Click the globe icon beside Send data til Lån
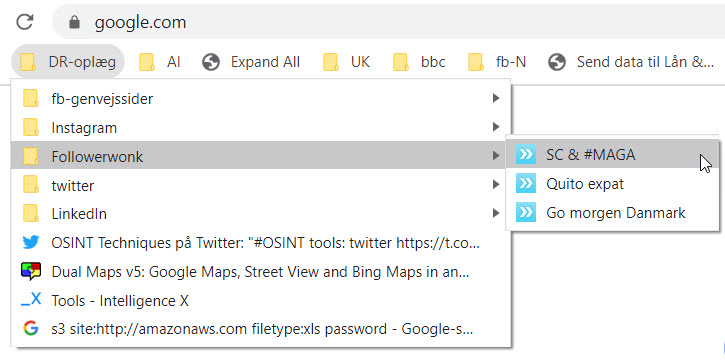Screen dimensions: 725x361 click(557, 62)
